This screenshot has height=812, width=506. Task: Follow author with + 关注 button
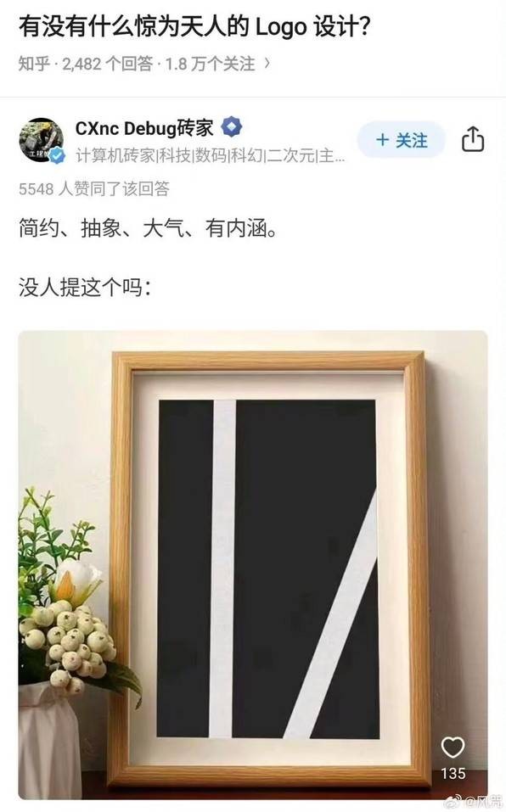tap(402, 140)
